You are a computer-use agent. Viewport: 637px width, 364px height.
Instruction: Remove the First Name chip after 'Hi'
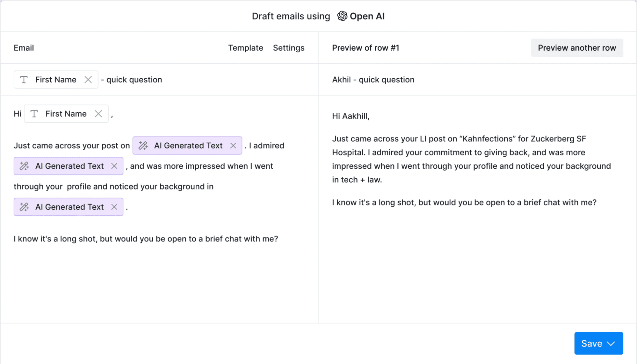pos(98,114)
